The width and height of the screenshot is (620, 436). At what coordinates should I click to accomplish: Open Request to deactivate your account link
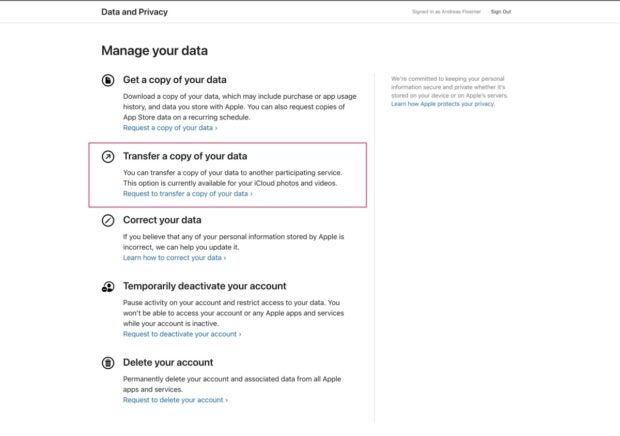click(x=181, y=334)
